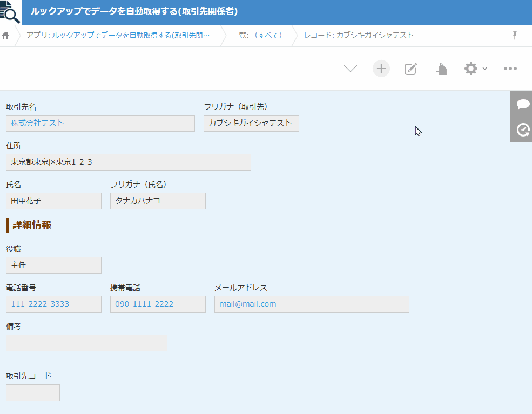Viewport: 532px width, 414px height.
Task: Add a new record with plus icon
Action: tap(381, 69)
